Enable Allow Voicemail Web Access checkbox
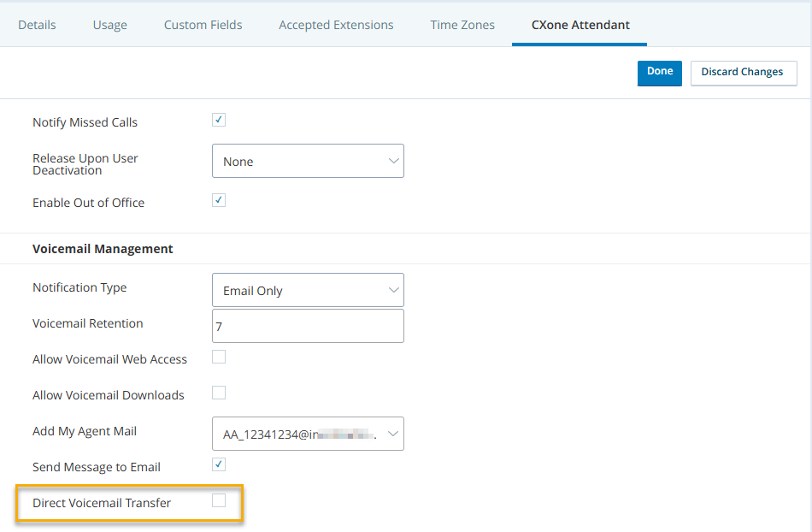812x532 pixels. coord(219,357)
